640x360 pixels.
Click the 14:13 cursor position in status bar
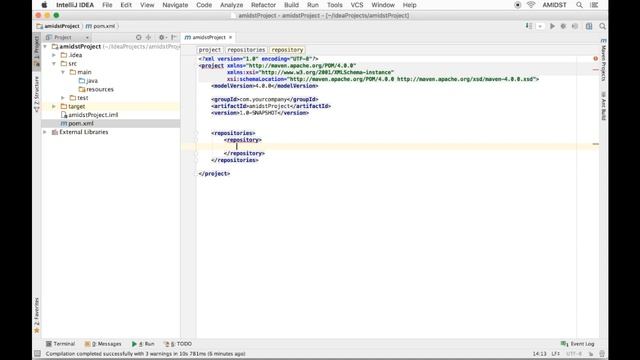point(539,354)
